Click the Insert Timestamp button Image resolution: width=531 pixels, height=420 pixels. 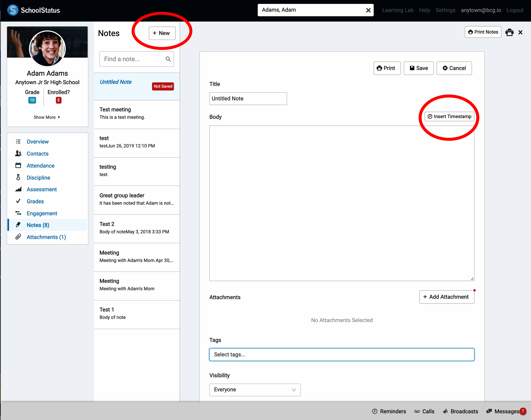click(x=449, y=116)
